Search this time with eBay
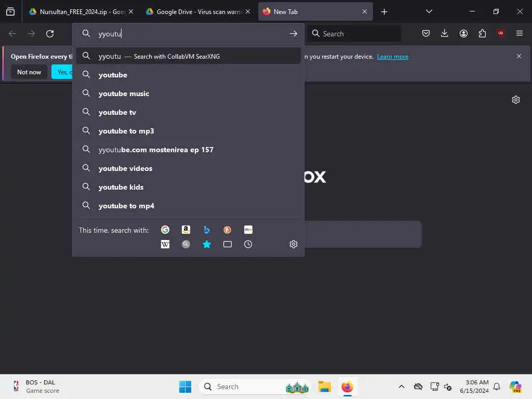 (x=248, y=230)
